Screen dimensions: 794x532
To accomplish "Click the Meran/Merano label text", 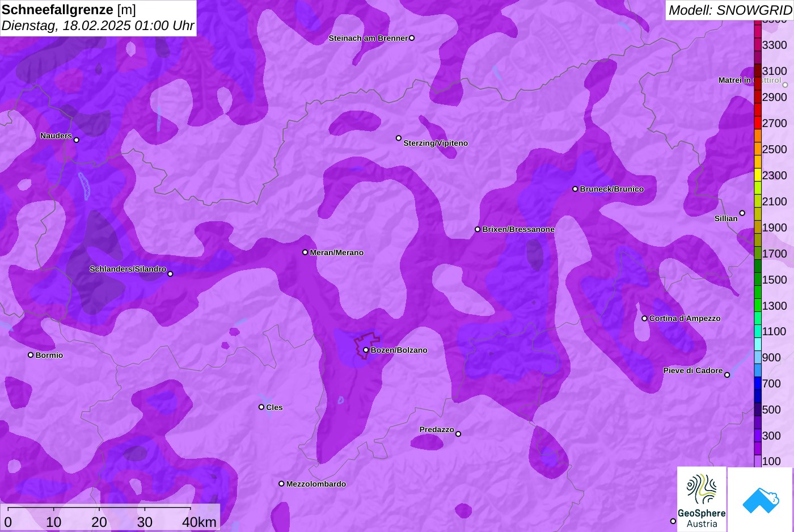I will 337,252.
